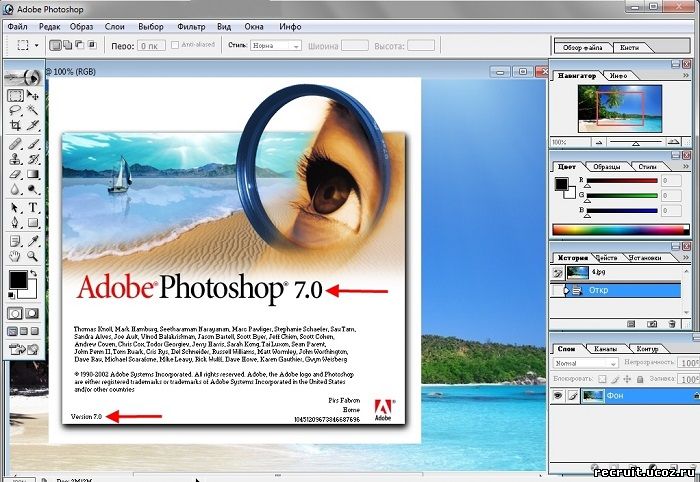Select the Magic Wand tool
Screen dimensions: 700x482
coord(33,110)
